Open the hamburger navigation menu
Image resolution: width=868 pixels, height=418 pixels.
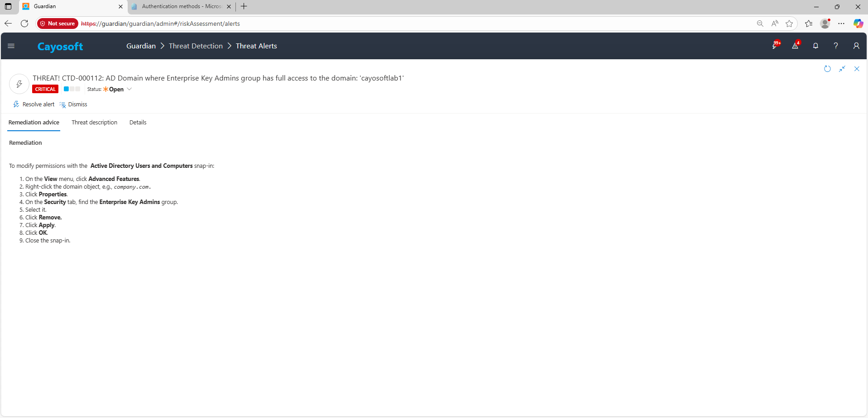pos(11,46)
